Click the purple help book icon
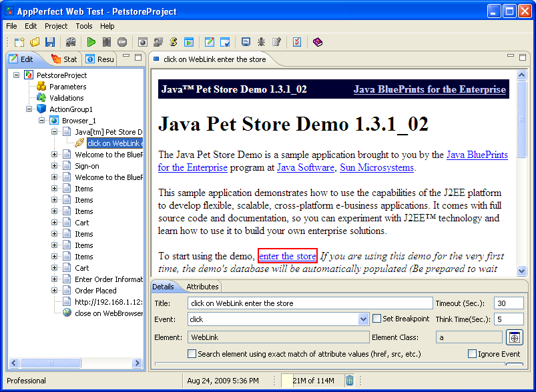The image size is (536, 392). point(317,42)
